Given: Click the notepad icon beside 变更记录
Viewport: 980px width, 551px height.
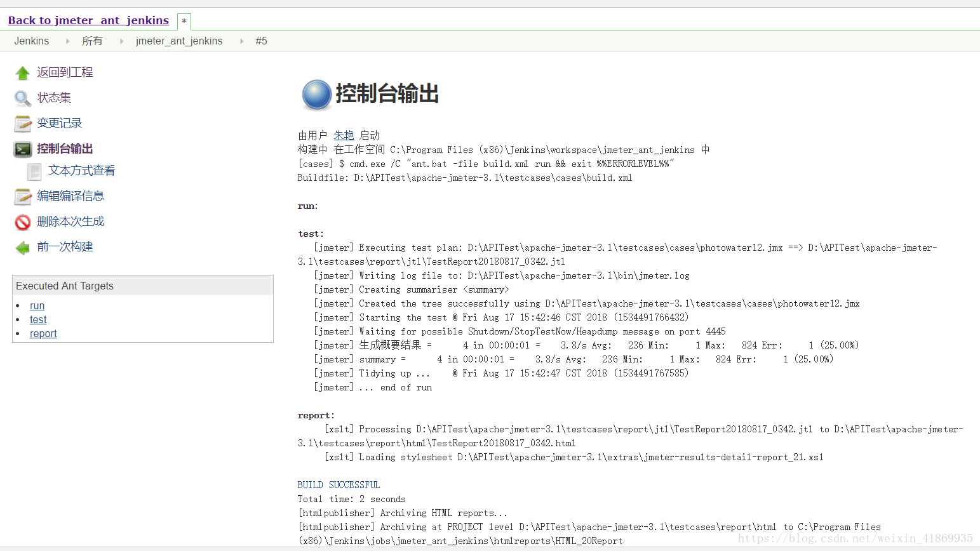Looking at the screenshot, I should pos(23,124).
